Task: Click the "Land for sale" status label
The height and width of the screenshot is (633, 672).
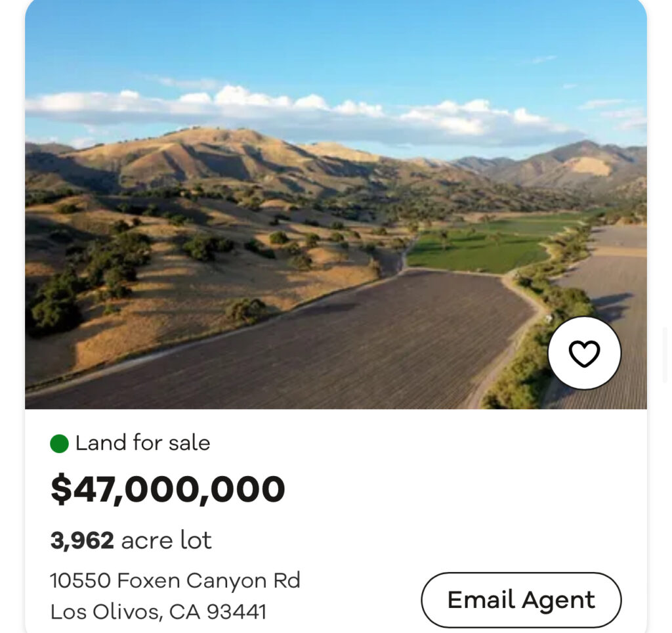Action: [142, 443]
